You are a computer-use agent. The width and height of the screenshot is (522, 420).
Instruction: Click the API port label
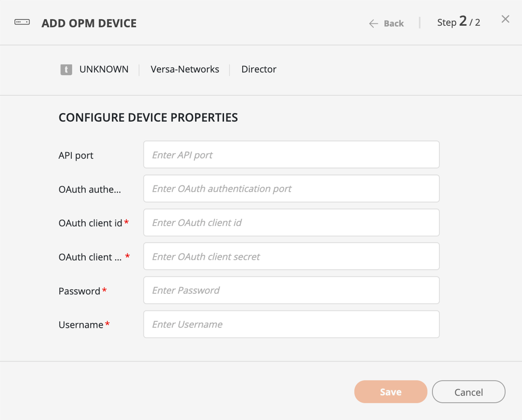pyautogui.click(x=76, y=155)
